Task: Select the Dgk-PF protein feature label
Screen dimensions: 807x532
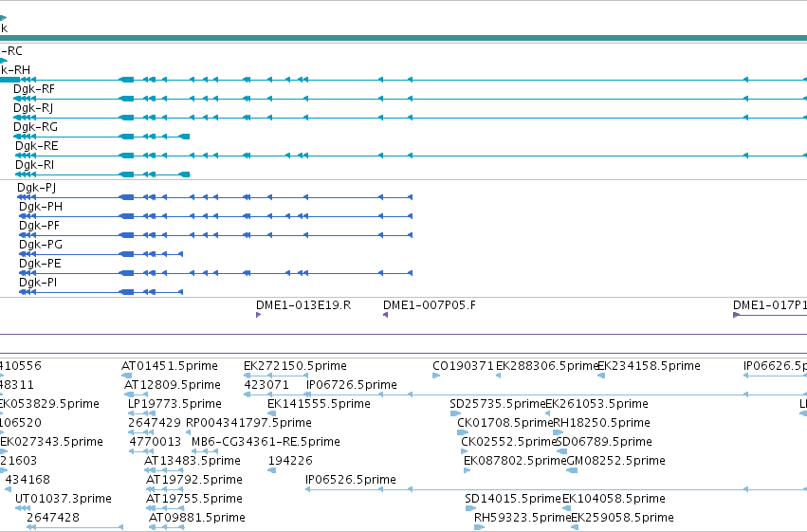Action: click(x=39, y=226)
